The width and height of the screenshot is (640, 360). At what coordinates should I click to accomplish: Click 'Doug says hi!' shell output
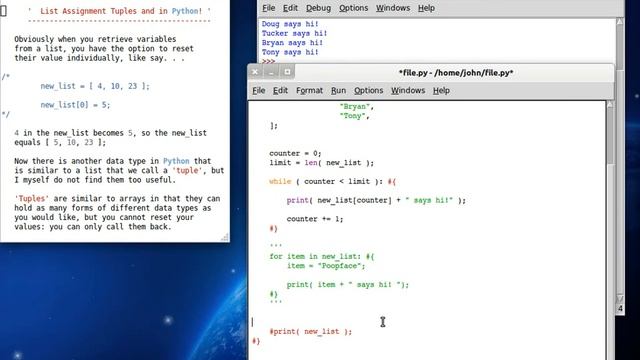pos(290,24)
